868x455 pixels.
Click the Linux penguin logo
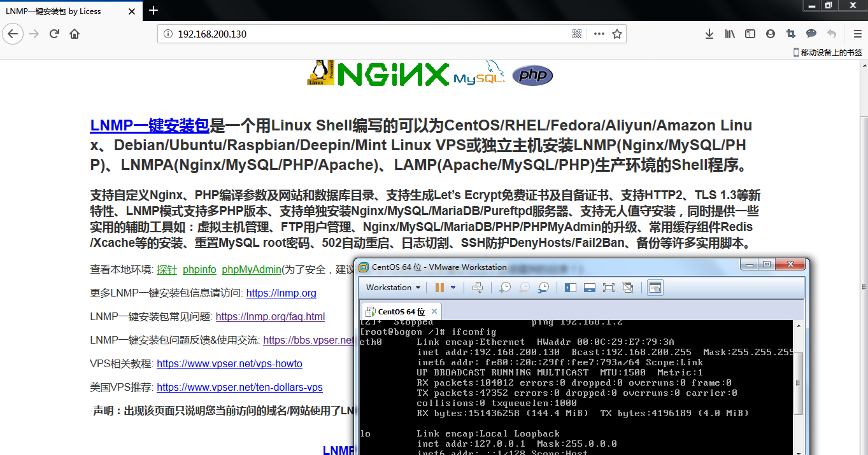pos(321,72)
